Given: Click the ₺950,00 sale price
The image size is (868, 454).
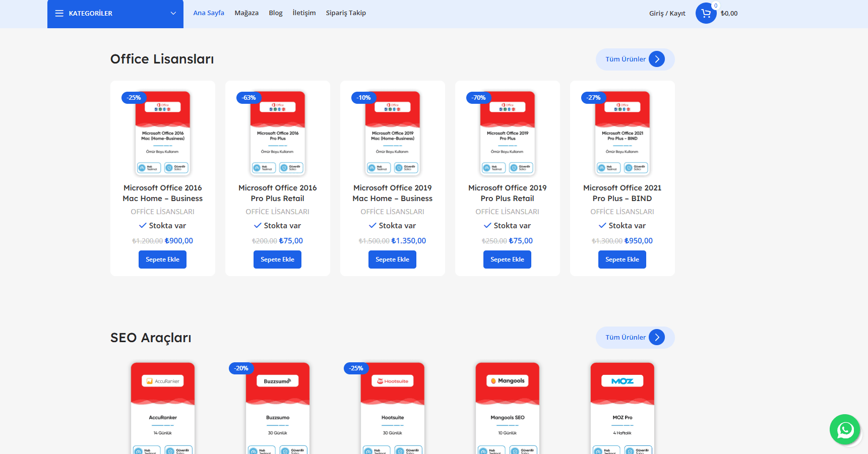Looking at the screenshot, I should [639, 241].
